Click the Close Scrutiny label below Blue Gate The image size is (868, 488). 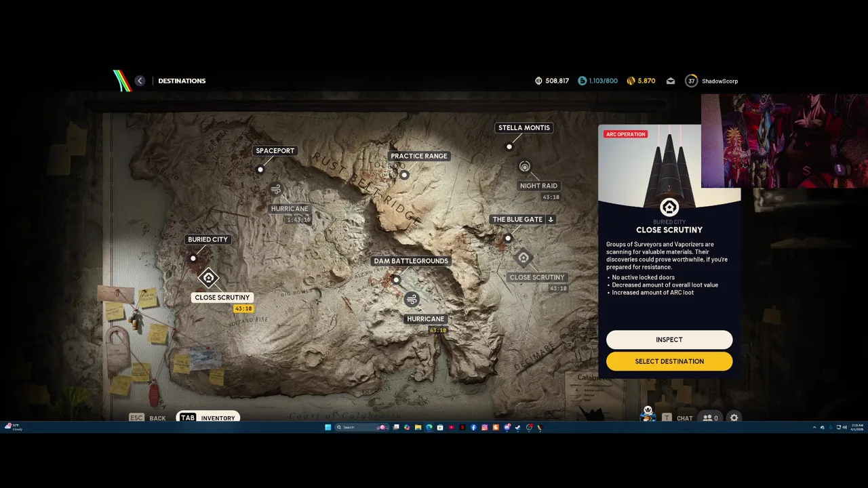pos(537,277)
